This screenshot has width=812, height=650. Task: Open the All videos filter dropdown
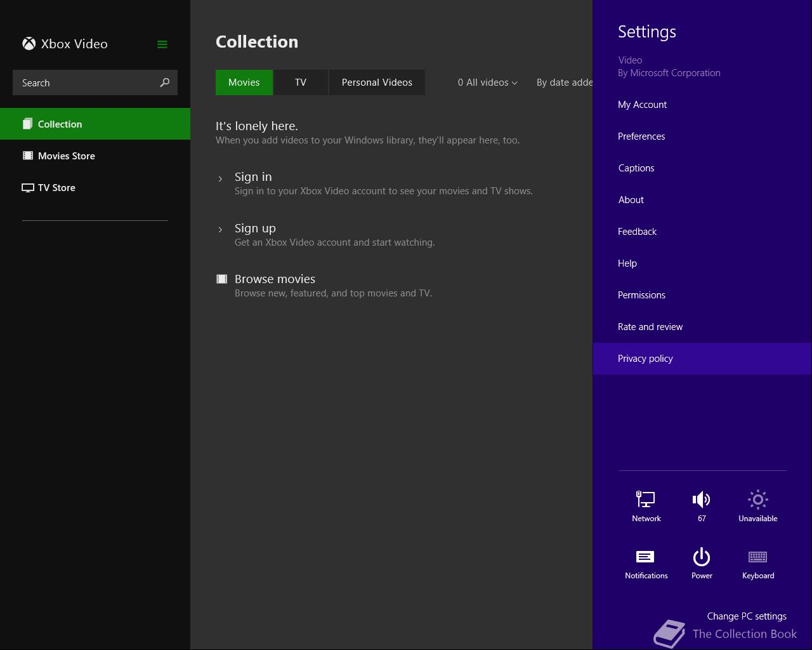coord(487,83)
